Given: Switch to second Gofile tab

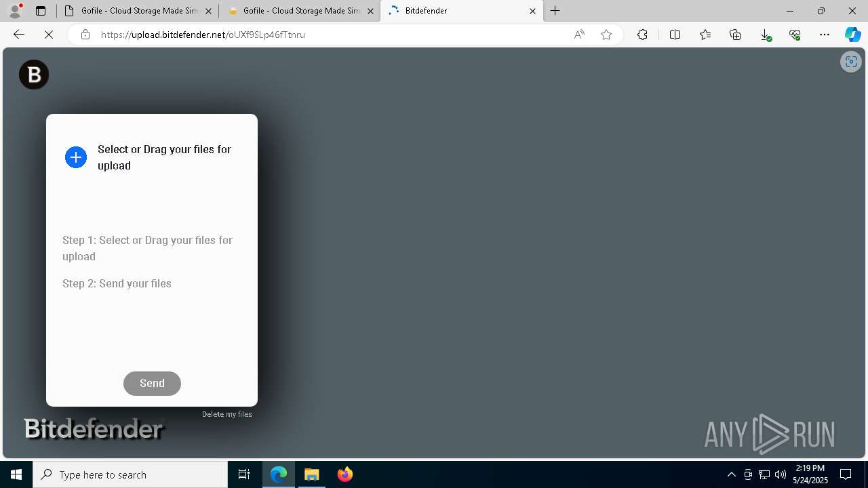Looking at the screenshot, I should tap(300, 11).
